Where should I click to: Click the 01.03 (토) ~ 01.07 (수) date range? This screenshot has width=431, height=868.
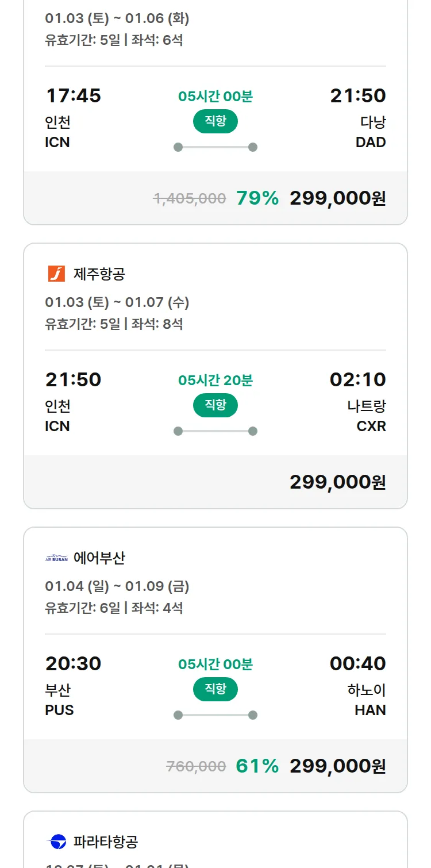click(x=117, y=302)
